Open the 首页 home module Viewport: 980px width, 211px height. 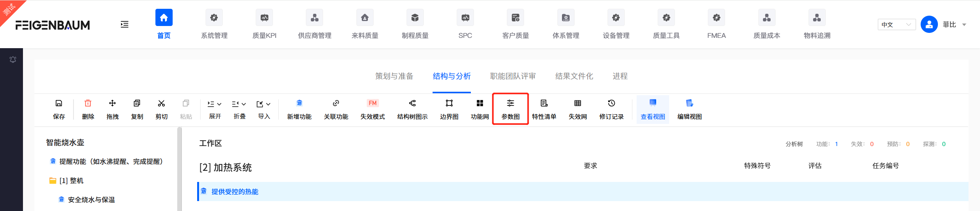164,24
